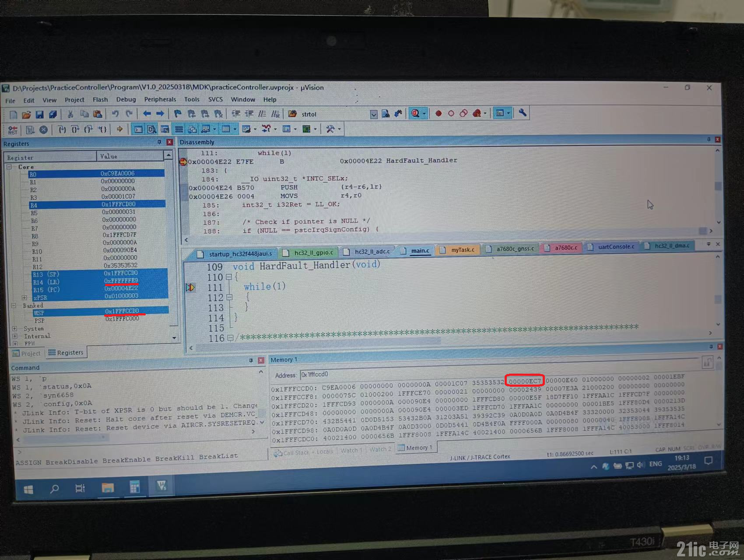Click the Undo arrow icon
This screenshot has width=744, height=560.
tap(115, 114)
